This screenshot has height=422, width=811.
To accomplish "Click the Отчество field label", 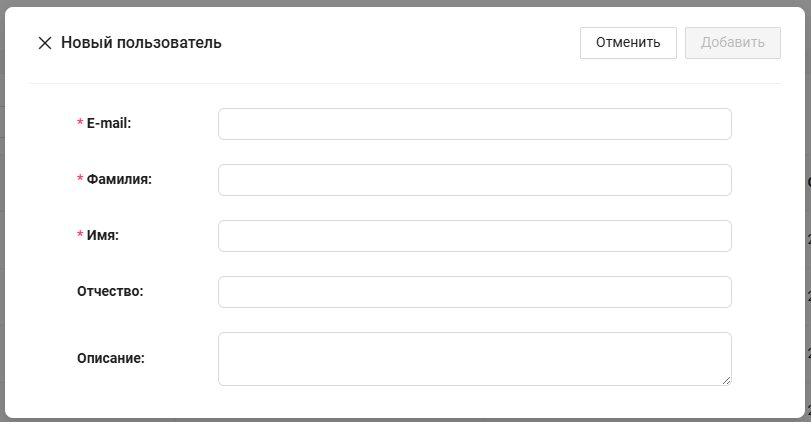I will click(110, 291).
